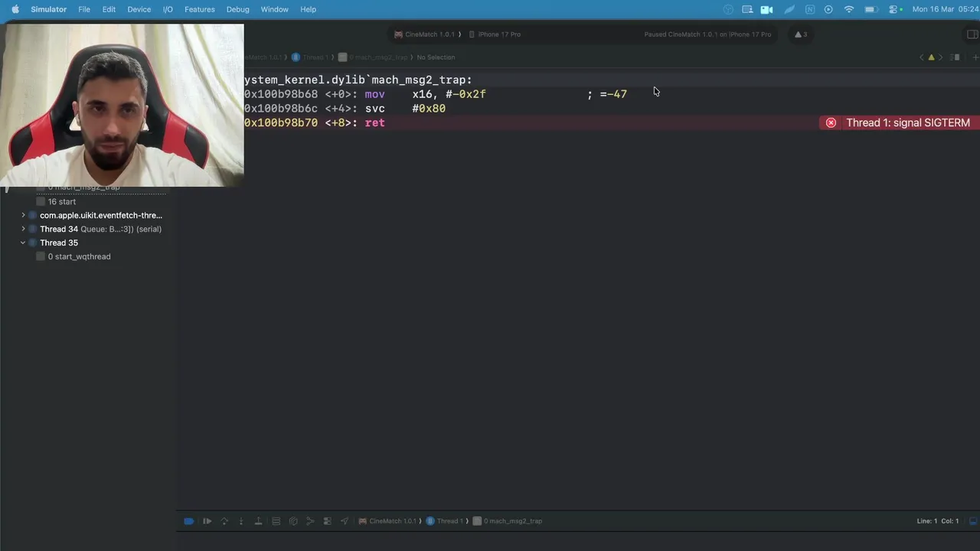Open the Debug menu
Viewport: 980px width, 551px height.
coord(237,9)
